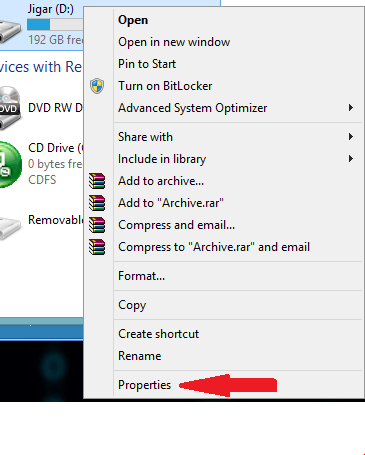Click the 192 GB free text
The width and height of the screenshot is (365, 455).
[x=55, y=40]
